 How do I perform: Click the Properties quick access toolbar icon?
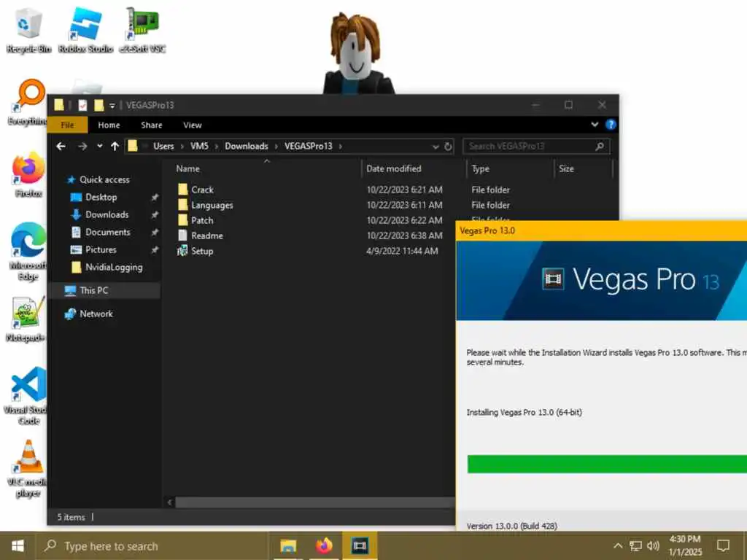click(x=82, y=105)
